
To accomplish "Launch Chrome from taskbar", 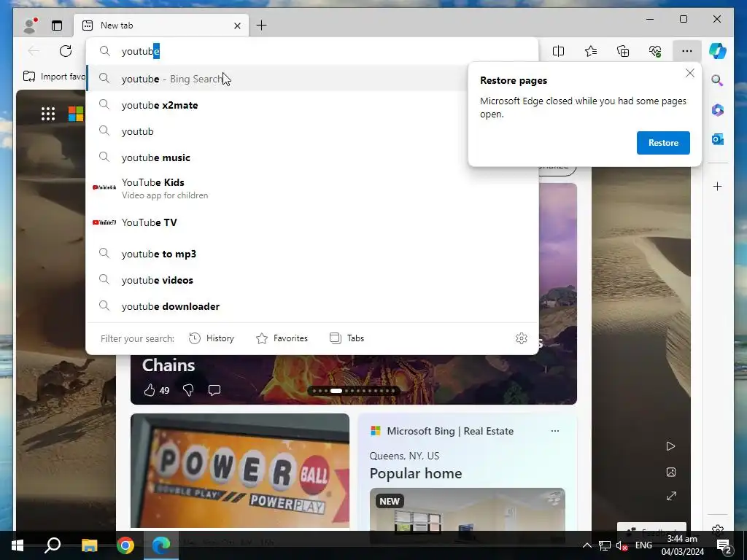I will [x=125, y=545].
